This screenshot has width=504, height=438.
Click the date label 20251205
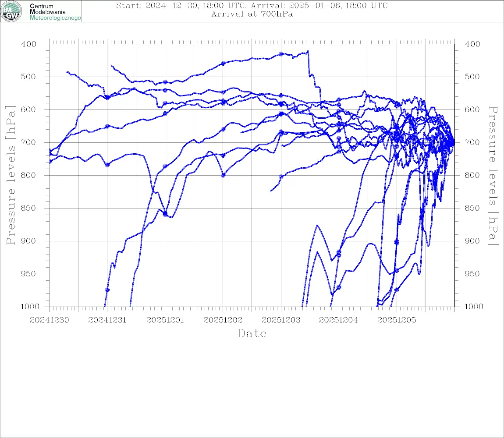(397, 320)
